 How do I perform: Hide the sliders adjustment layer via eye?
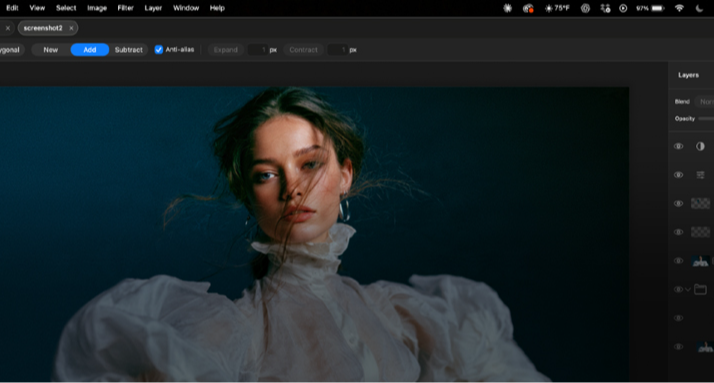pos(678,175)
